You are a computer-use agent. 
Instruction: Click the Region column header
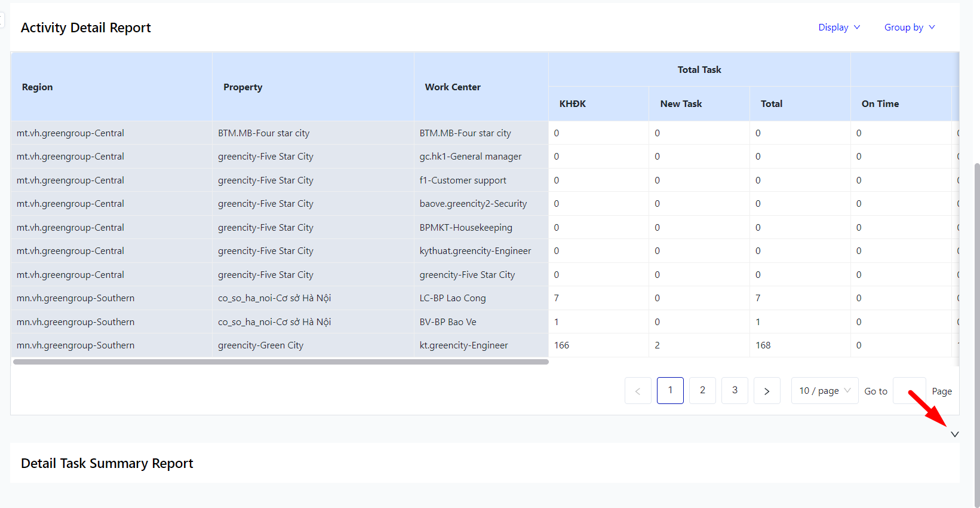coord(38,87)
